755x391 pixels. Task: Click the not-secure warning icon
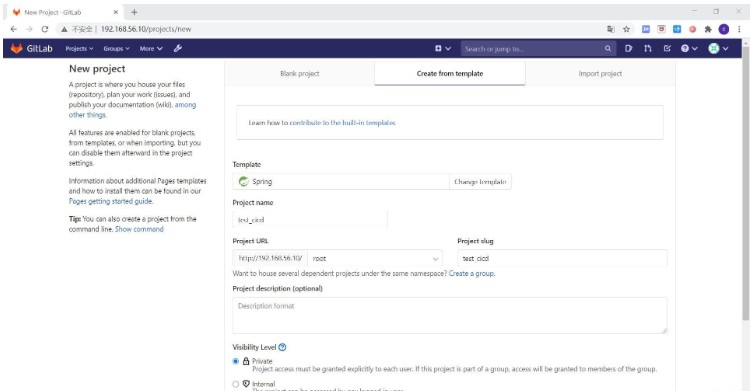[x=64, y=29]
